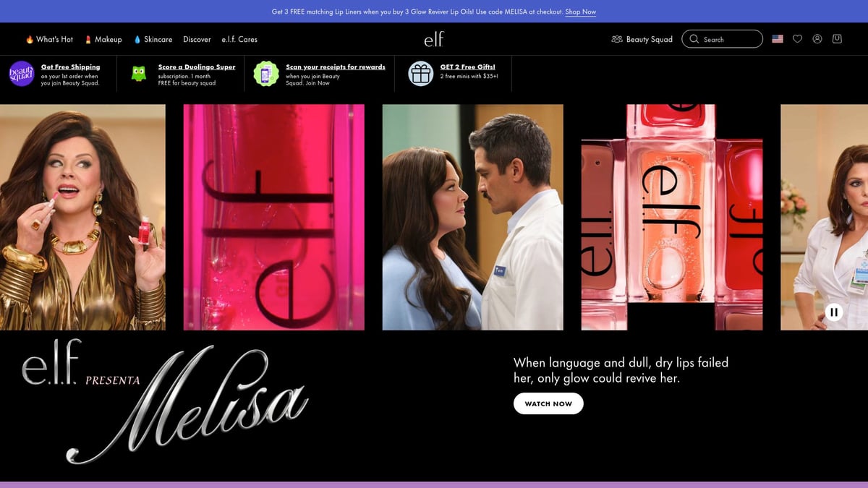
Task: Pause the hero carousel video
Action: pos(835,312)
